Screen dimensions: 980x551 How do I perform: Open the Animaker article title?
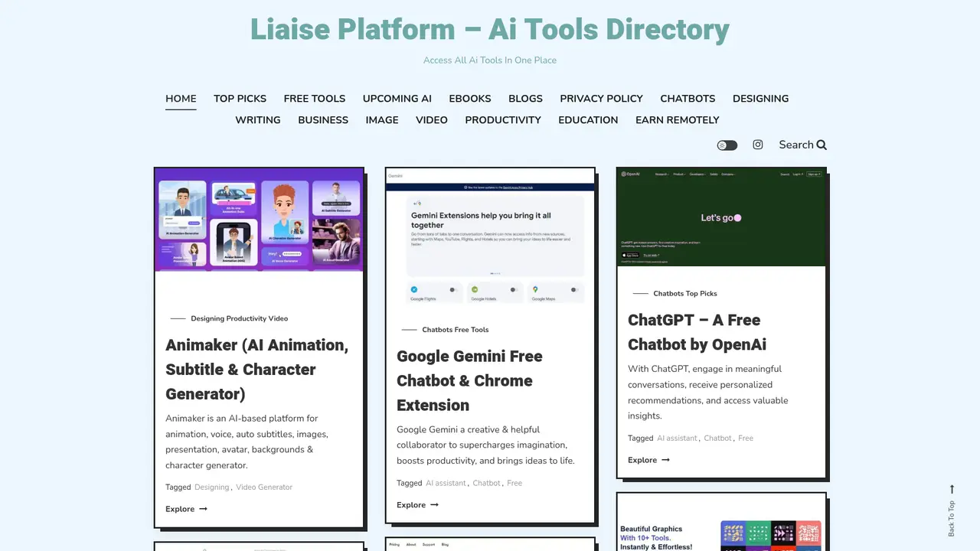[x=257, y=370]
